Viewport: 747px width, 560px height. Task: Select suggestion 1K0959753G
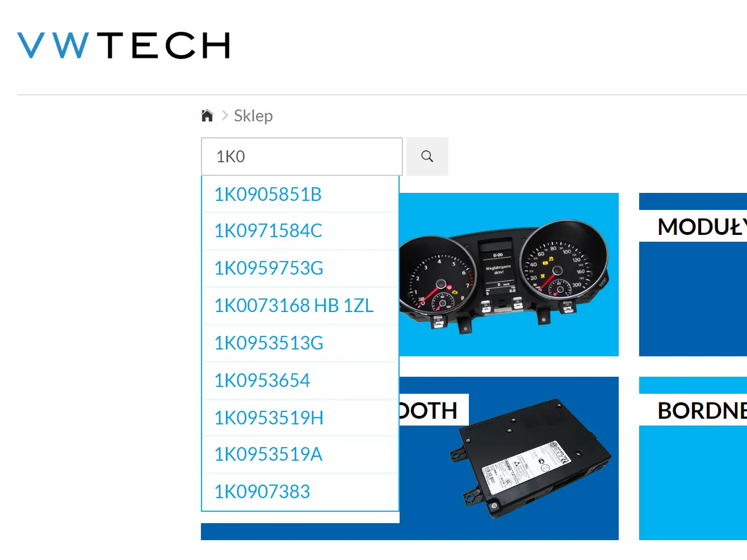point(268,268)
